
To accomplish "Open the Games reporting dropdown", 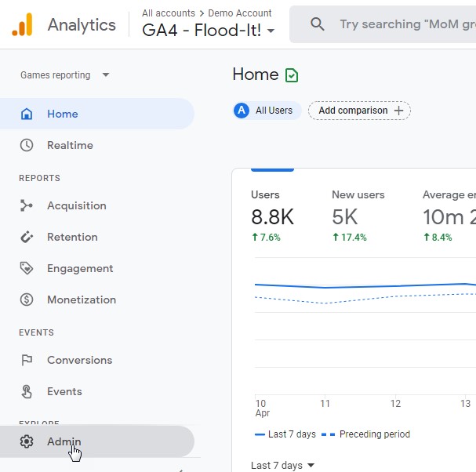I will pos(65,75).
